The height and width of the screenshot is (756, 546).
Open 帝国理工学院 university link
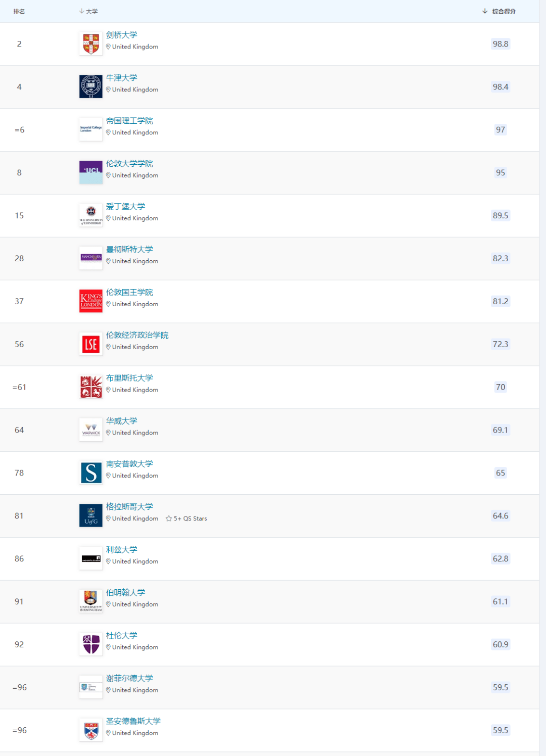[x=129, y=121]
